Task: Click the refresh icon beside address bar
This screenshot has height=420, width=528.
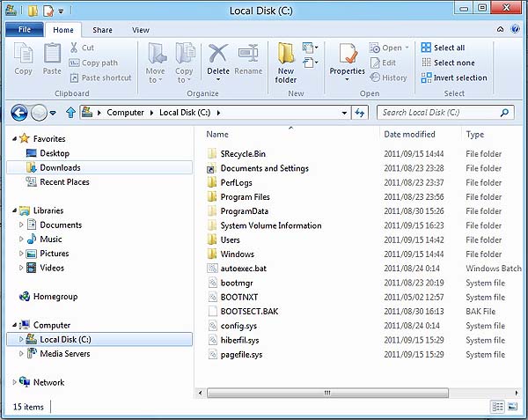Action: pos(359,113)
